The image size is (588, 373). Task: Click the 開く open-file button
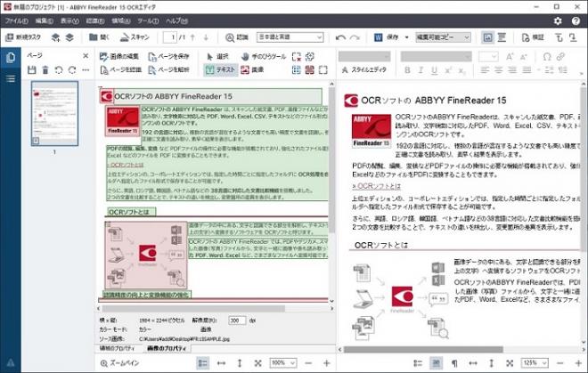pos(100,37)
